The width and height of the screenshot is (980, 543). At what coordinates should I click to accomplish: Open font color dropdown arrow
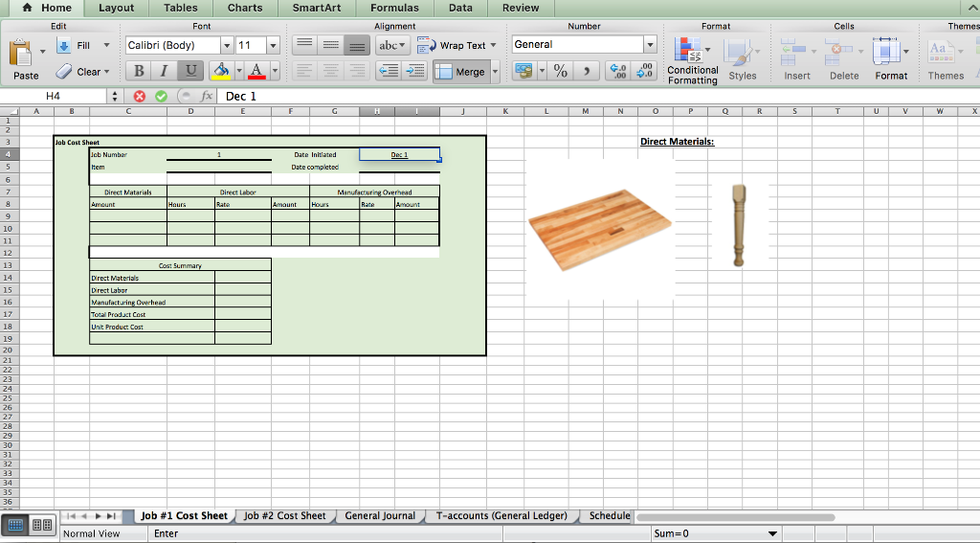point(275,71)
